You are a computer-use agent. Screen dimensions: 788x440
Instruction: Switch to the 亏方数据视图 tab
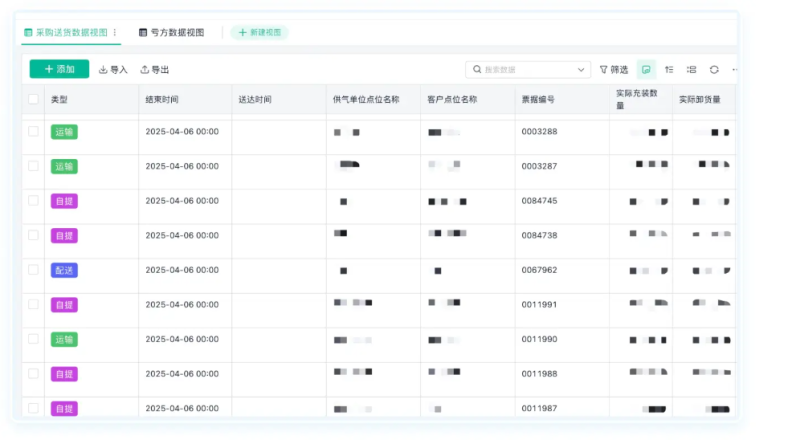172,33
